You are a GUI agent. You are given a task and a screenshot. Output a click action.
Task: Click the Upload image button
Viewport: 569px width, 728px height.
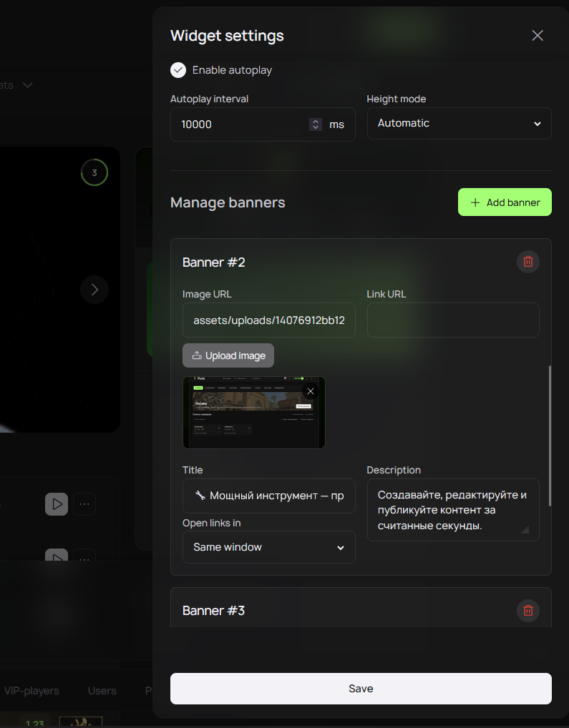(x=228, y=355)
